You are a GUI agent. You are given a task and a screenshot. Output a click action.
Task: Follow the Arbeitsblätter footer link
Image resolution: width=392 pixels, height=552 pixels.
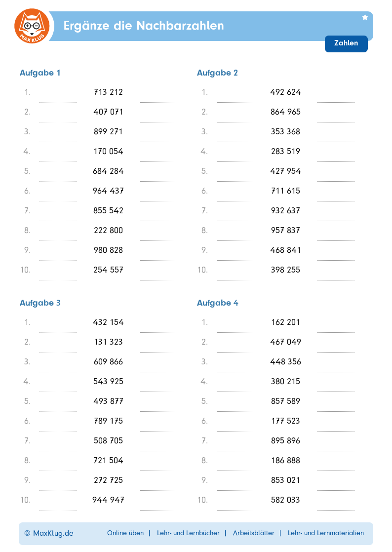click(253, 533)
